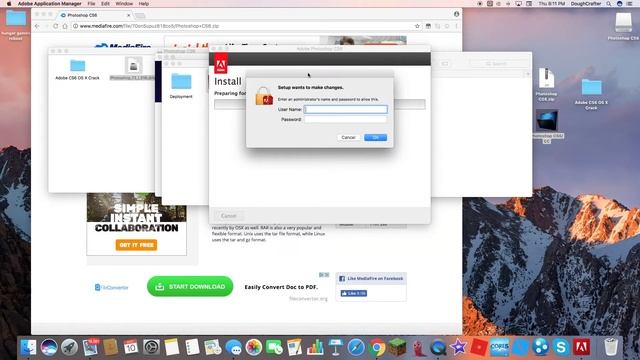Viewport: 640px width, 360px height.
Task: Open the Help menu in menu bar
Action: (x=144, y=4)
